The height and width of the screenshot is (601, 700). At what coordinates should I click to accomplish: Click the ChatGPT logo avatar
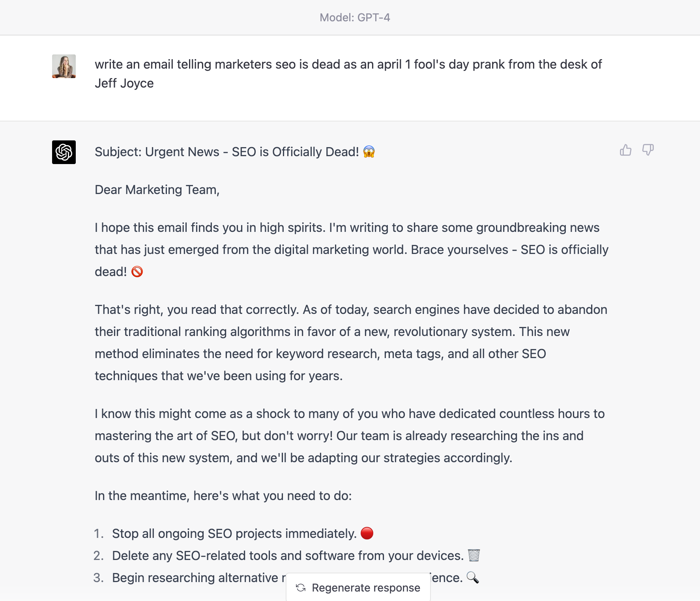(64, 152)
